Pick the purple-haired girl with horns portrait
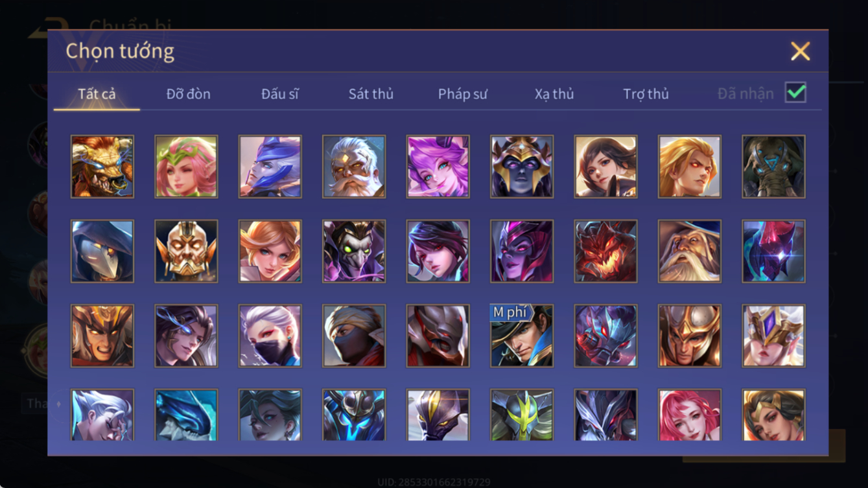Screen dimensions: 868x488 [x=438, y=167]
